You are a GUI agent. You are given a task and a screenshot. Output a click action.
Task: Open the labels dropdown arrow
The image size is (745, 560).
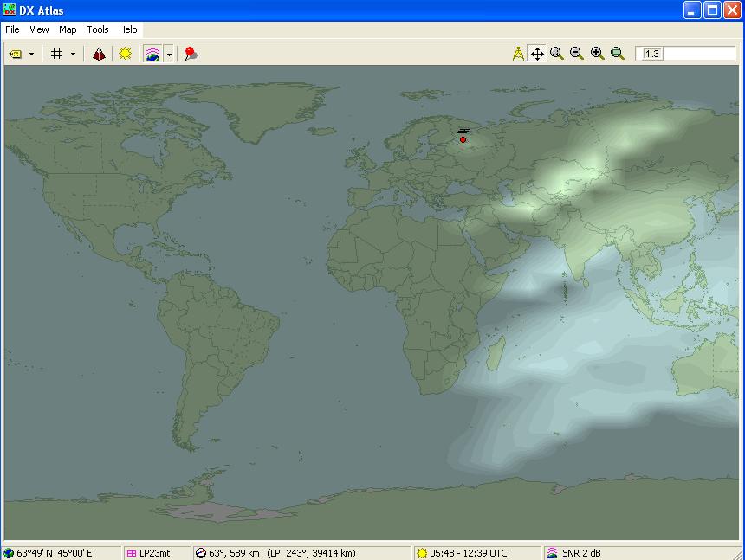click(32, 54)
